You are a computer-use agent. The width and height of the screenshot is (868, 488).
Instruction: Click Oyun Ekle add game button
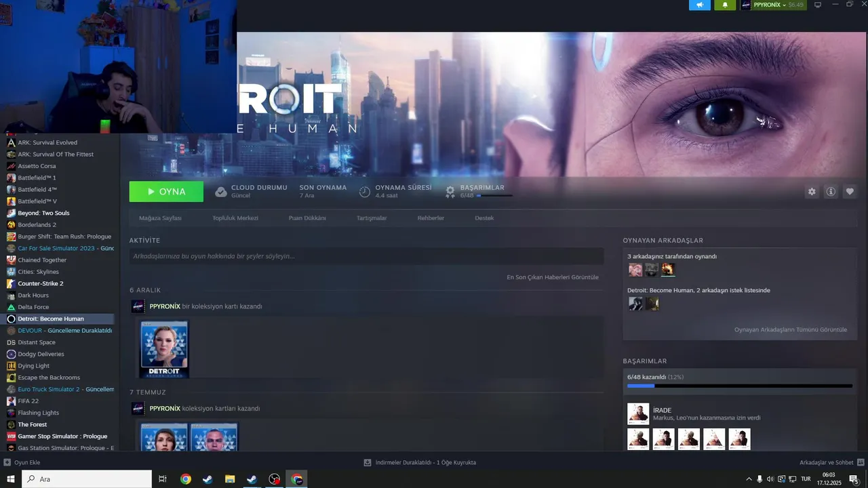[x=22, y=462]
